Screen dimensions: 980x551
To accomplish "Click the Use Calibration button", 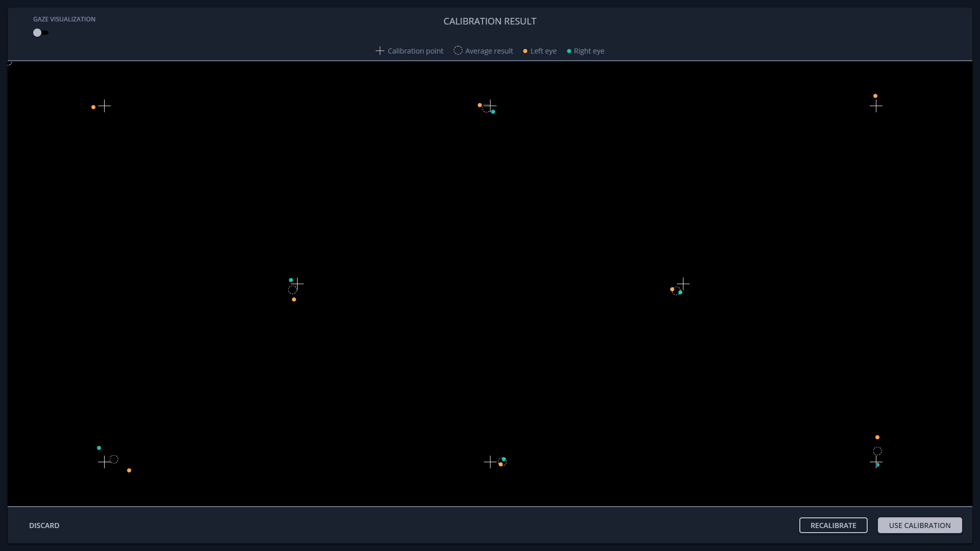I will click(919, 525).
